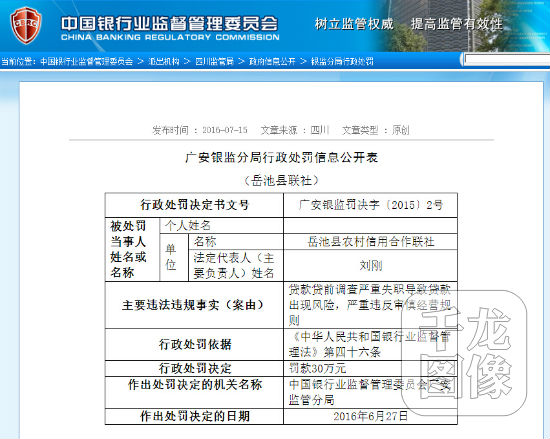Viewport: 550px width, 439px height.
Task: Click the CBRC shield logo
Action: (26, 26)
